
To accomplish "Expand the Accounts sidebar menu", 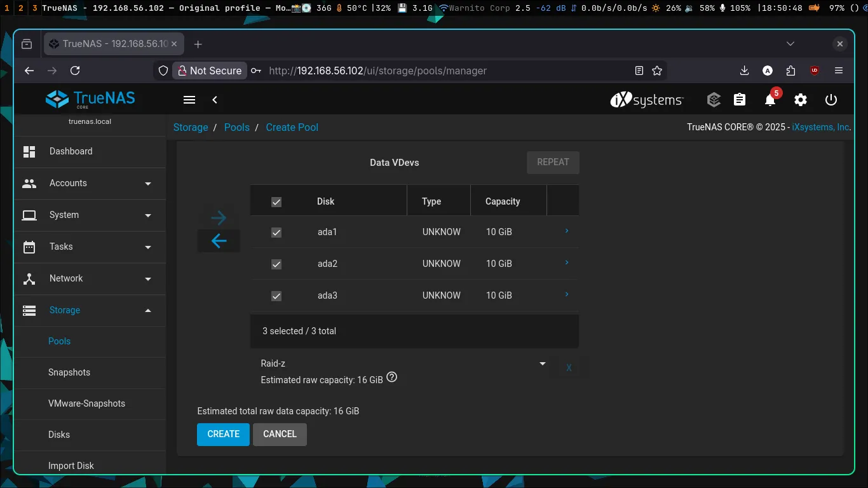I will [89, 183].
